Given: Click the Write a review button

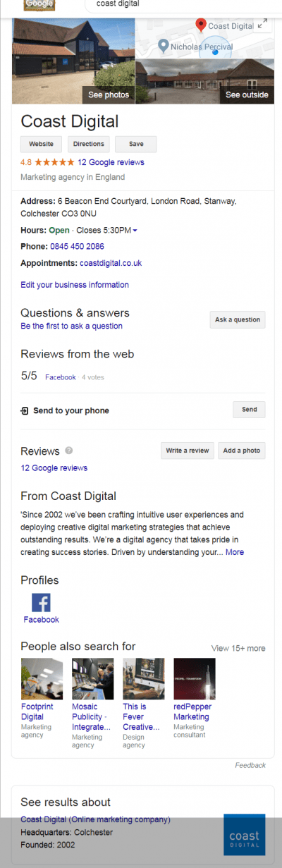Looking at the screenshot, I should (188, 451).
